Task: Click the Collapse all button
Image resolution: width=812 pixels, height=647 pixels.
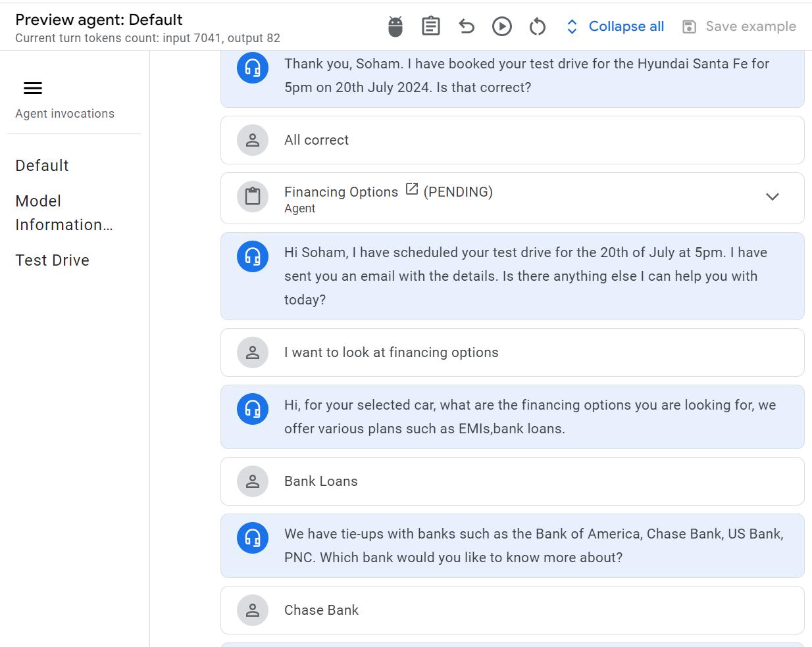Action: tap(615, 26)
